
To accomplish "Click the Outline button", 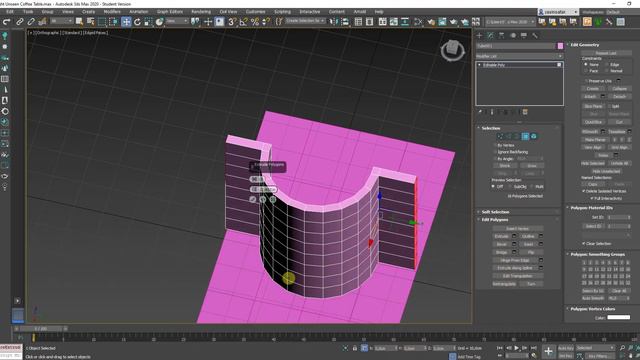I will point(528,236).
